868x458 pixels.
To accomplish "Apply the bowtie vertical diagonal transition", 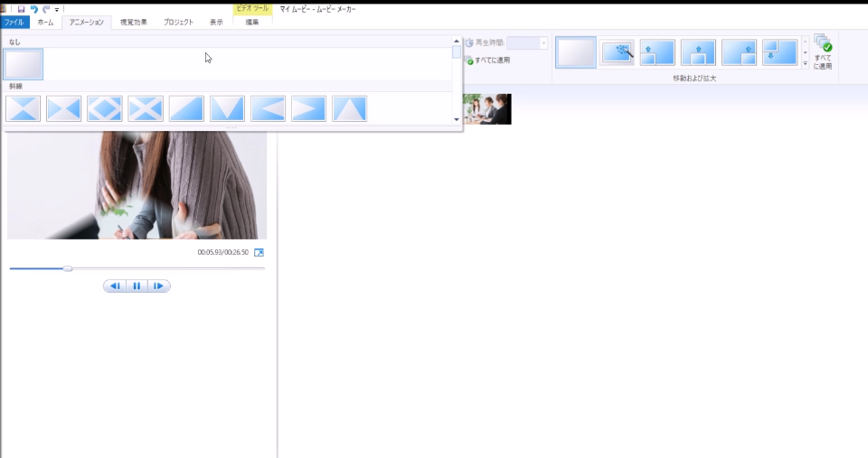I will click(23, 108).
